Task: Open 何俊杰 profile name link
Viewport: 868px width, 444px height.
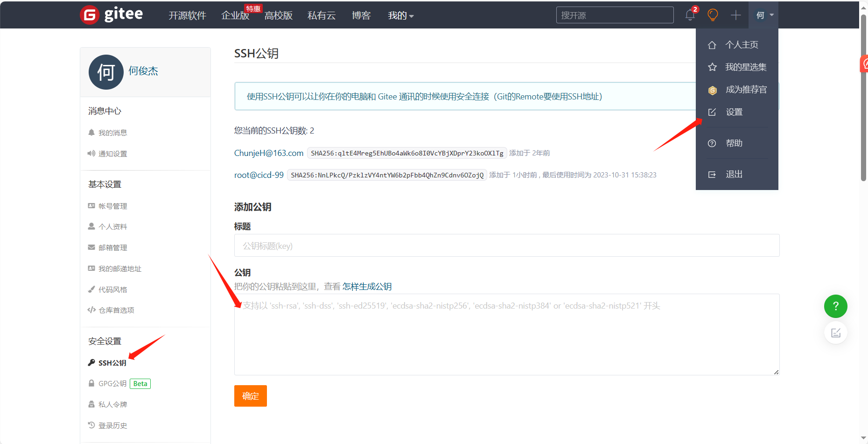Action: tap(143, 71)
